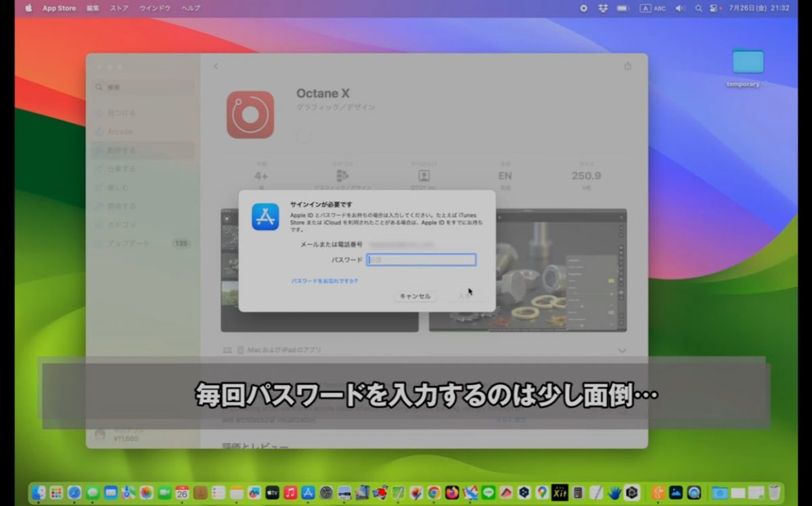Viewport: 812px width, 506px height.
Task: Open Control Center in menu bar
Action: tap(714, 8)
